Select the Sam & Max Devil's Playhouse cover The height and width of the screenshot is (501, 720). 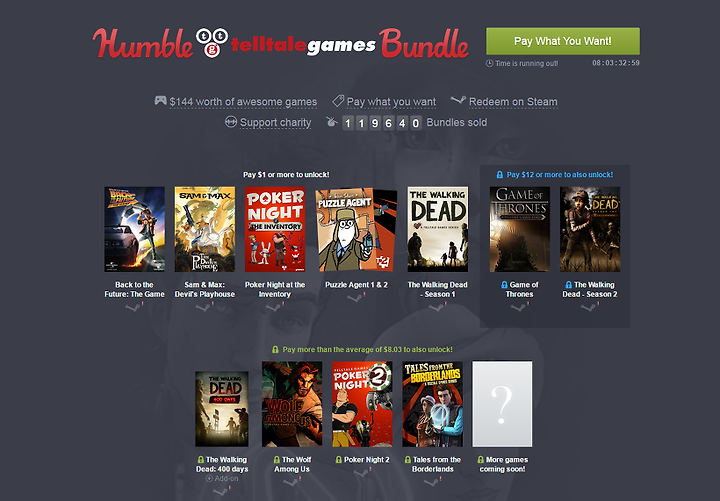click(x=205, y=229)
